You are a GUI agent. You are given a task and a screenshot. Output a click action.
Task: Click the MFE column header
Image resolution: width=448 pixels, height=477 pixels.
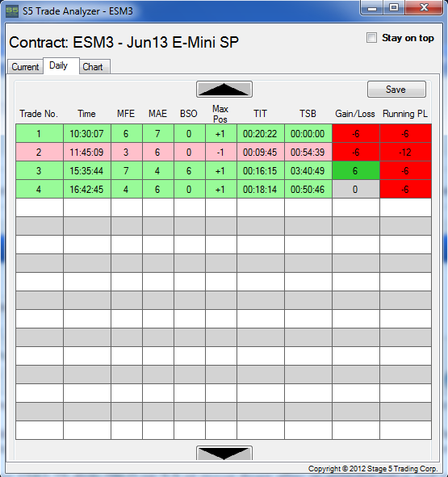(x=126, y=114)
